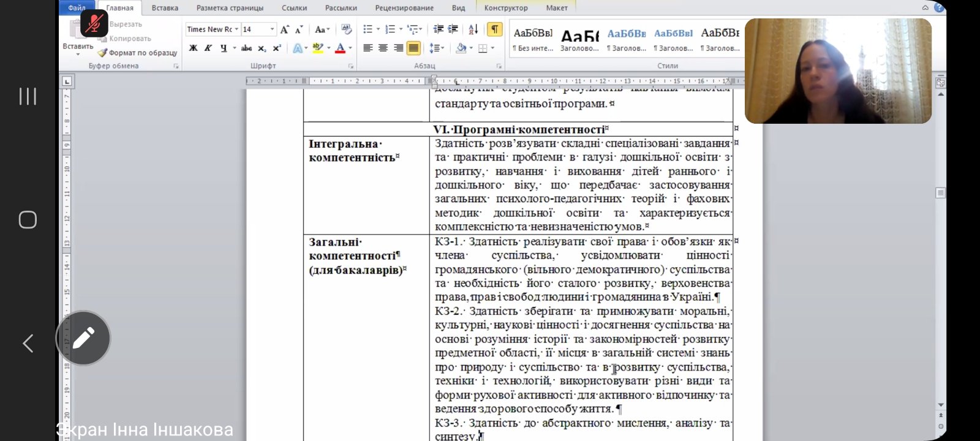Minimize the ribbon with caret icon
The height and width of the screenshot is (441, 980).
925,7
